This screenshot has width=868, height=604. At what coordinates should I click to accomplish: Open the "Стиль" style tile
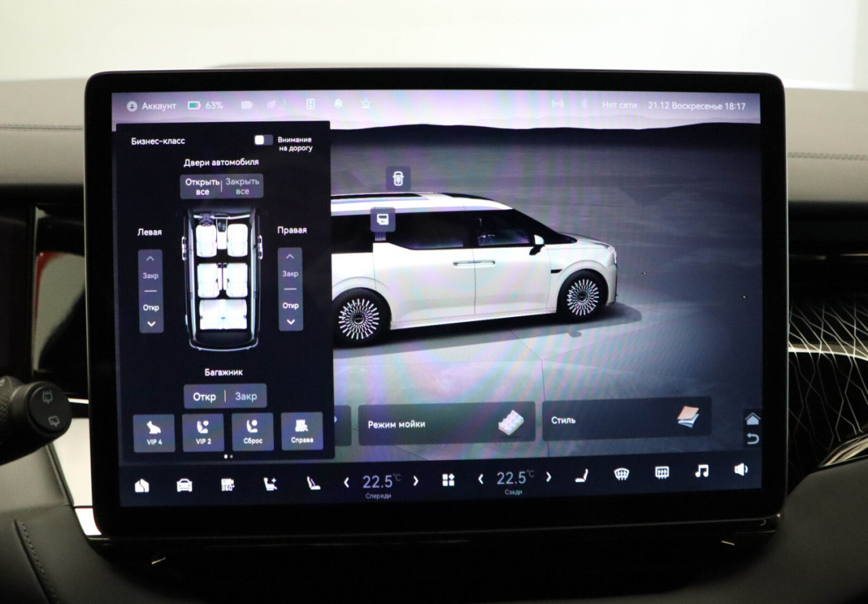point(627,419)
